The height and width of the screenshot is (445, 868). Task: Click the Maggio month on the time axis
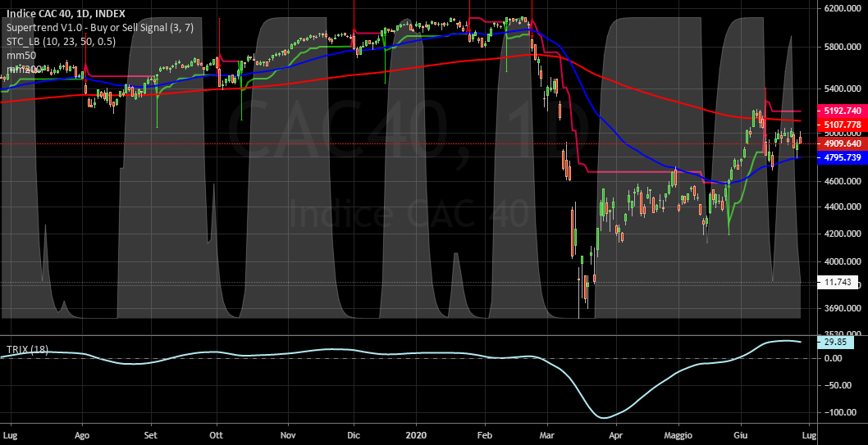678,436
